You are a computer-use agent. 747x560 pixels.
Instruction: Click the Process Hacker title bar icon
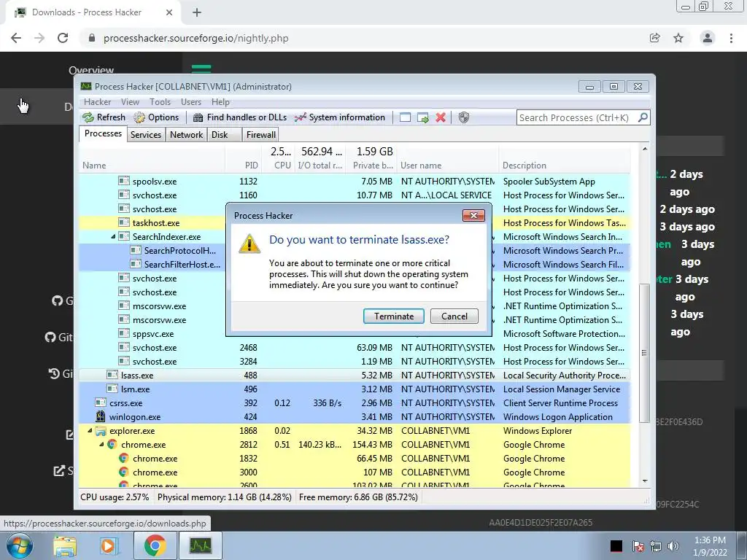[86, 86]
